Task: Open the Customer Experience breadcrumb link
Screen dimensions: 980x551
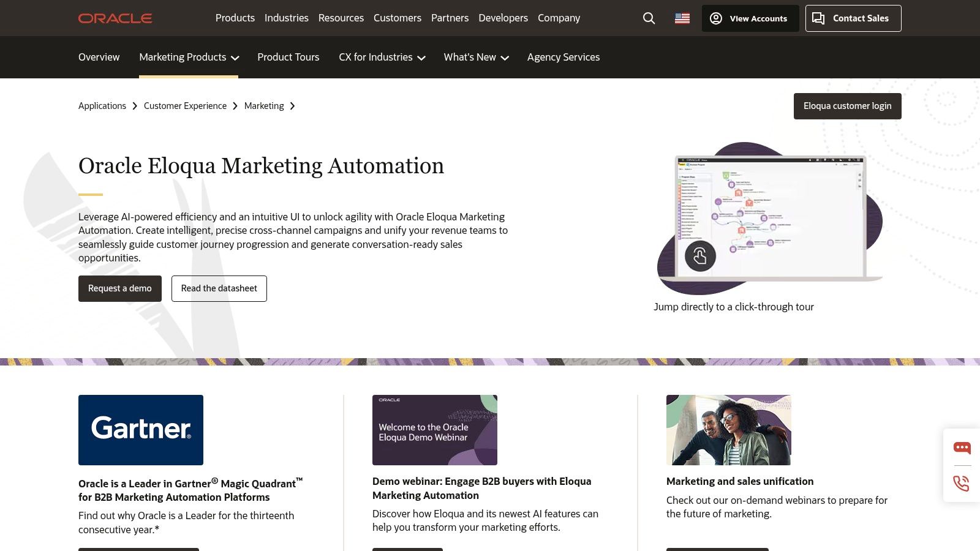Action: pyautogui.click(x=185, y=106)
